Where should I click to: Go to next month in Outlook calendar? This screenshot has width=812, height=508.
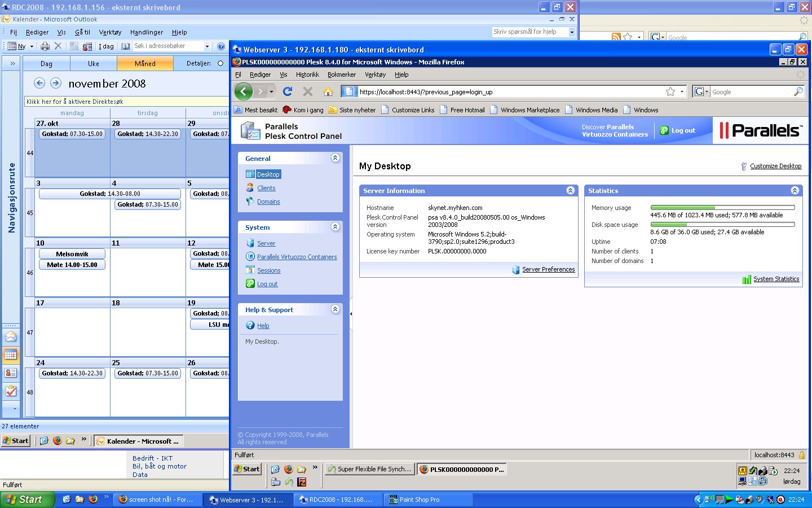click(55, 83)
